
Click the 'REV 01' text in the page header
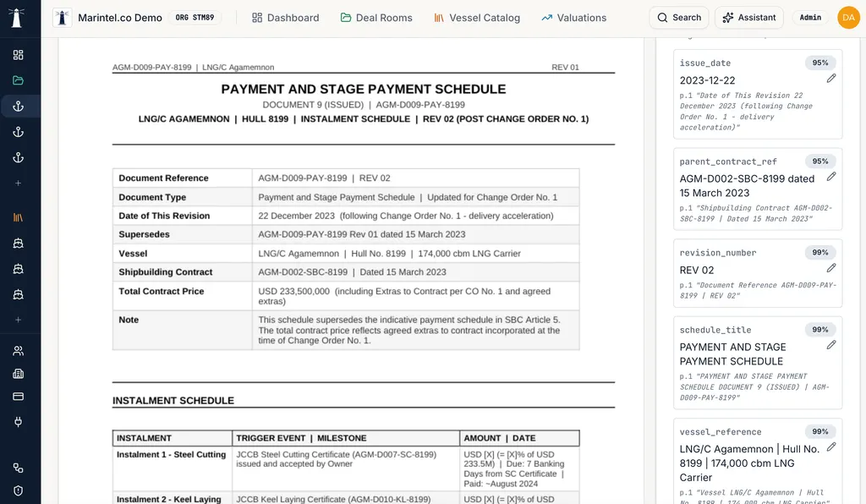[565, 68]
